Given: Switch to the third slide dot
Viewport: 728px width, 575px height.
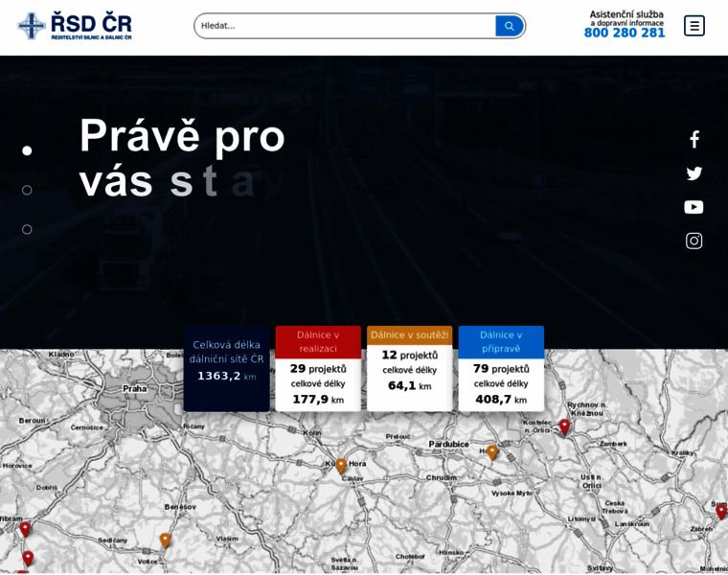Looking at the screenshot, I should click(x=27, y=229).
